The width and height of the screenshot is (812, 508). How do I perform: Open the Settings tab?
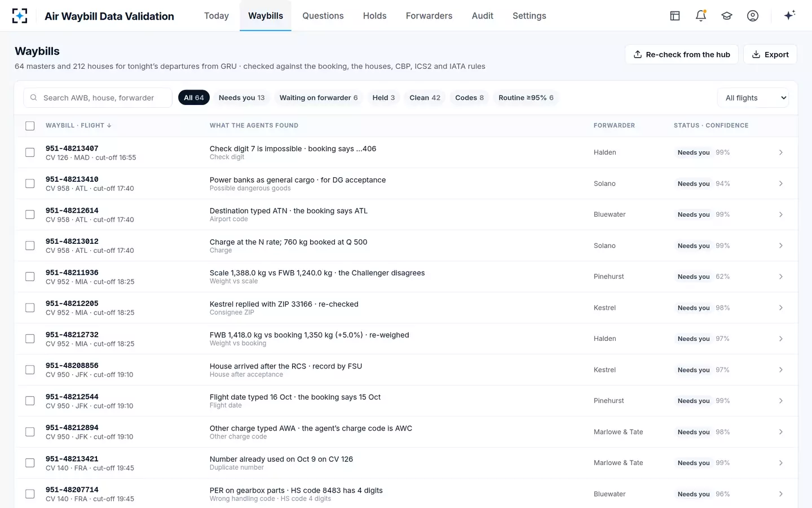[529, 16]
